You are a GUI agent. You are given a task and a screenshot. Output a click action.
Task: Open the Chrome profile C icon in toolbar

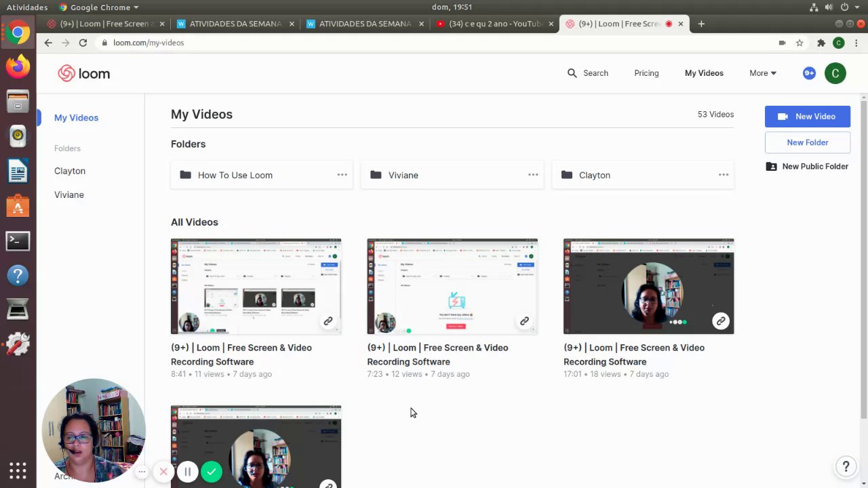839,43
